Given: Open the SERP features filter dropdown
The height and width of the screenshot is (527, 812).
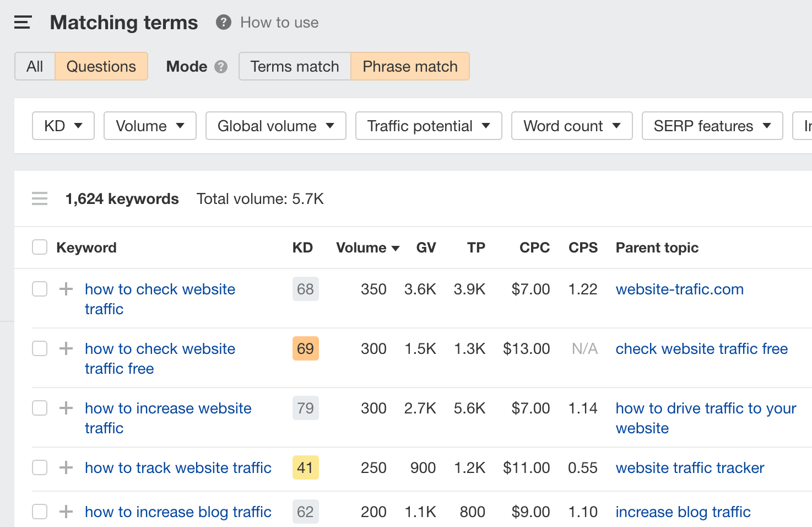Looking at the screenshot, I should coord(712,126).
